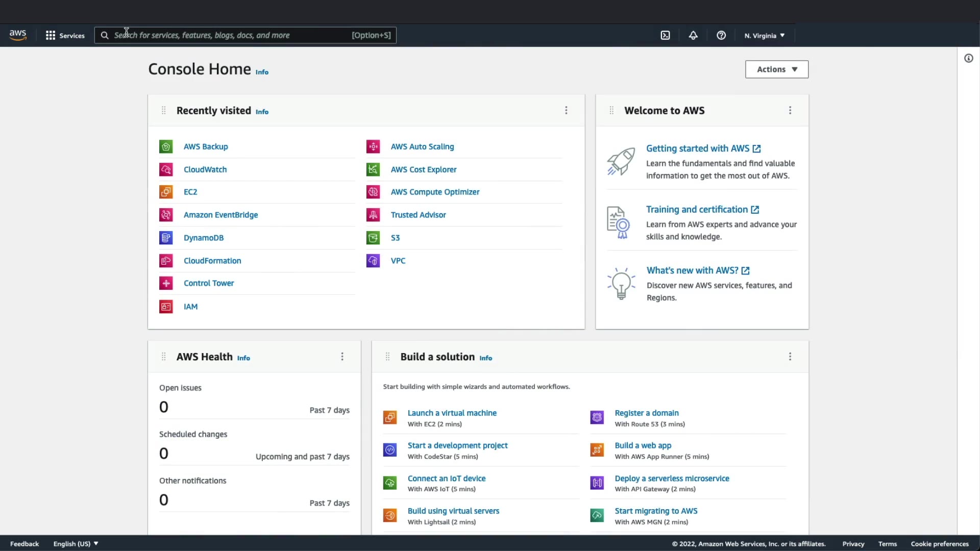Expand the N. Virginia region dropdown

coord(764,36)
